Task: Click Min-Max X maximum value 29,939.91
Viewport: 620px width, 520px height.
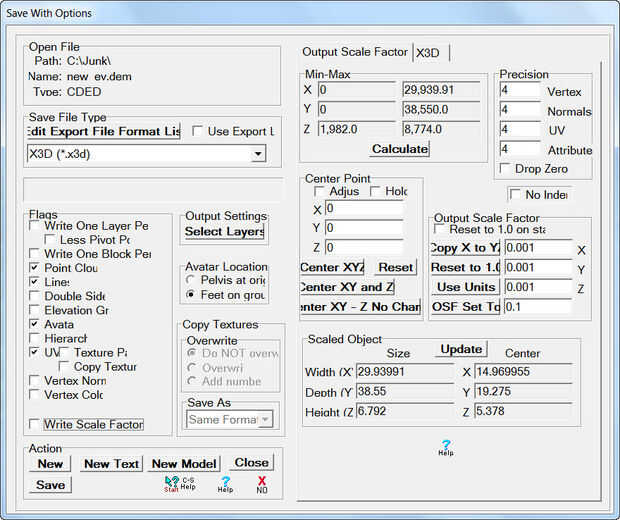Action: pyautogui.click(x=441, y=90)
